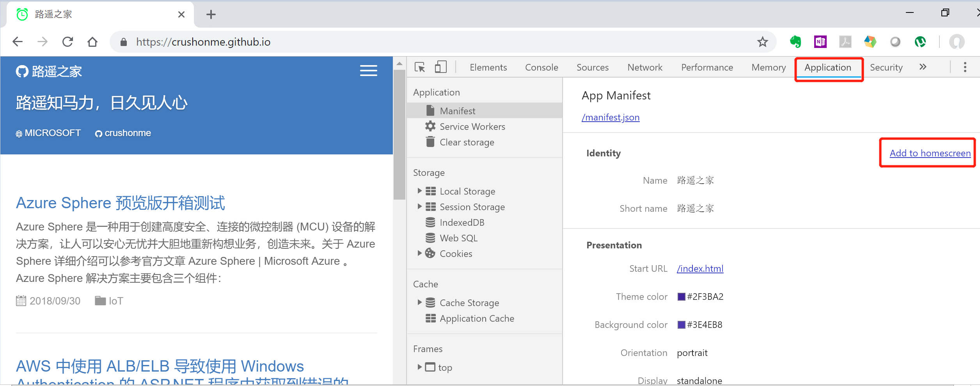This screenshot has width=980, height=386.
Task: Open the /manifest.json link
Action: pos(611,117)
